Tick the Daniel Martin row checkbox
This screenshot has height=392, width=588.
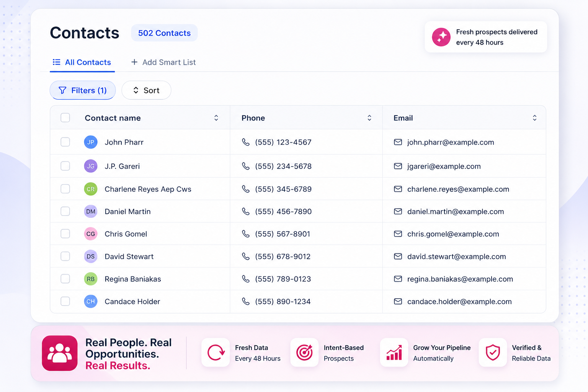coord(65,211)
